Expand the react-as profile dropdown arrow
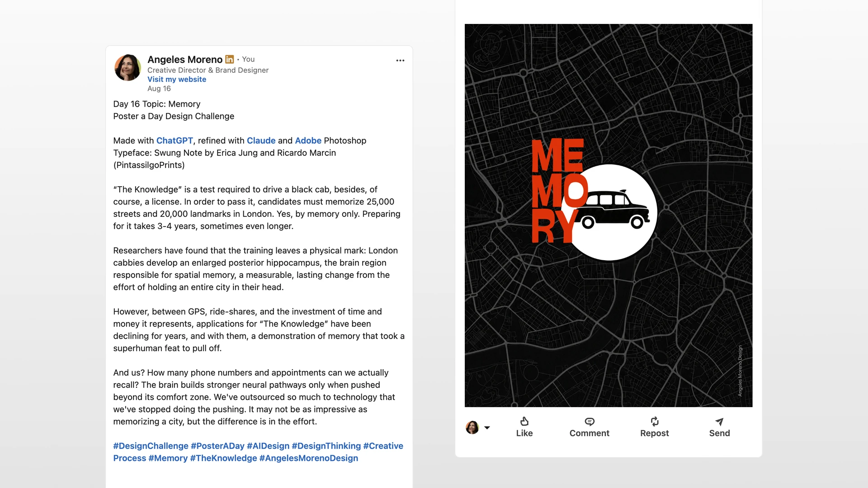Viewport: 868px width, 488px height. click(x=487, y=427)
